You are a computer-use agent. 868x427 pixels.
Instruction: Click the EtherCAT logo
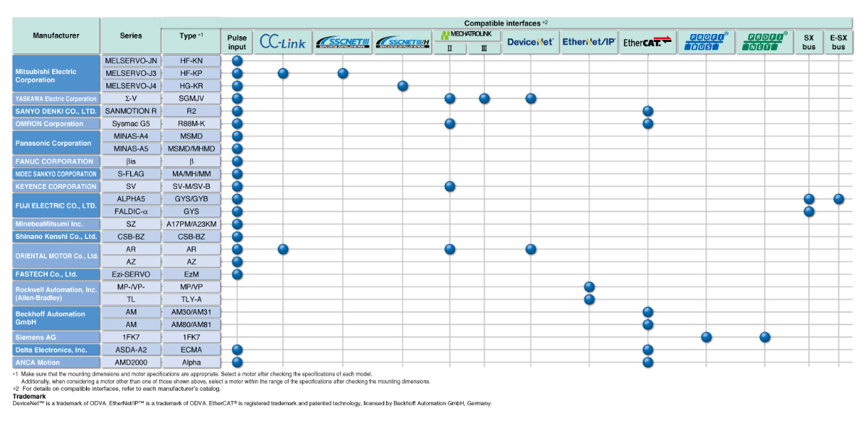647,42
